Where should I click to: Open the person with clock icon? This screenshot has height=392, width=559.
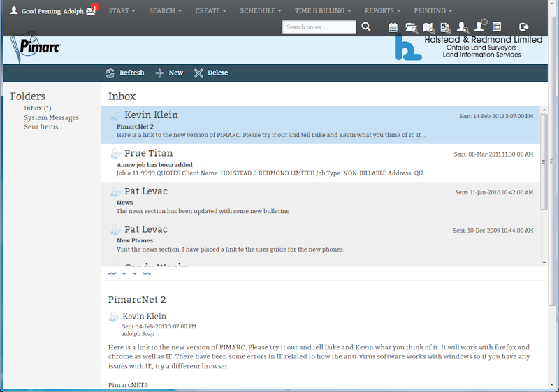[480, 25]
